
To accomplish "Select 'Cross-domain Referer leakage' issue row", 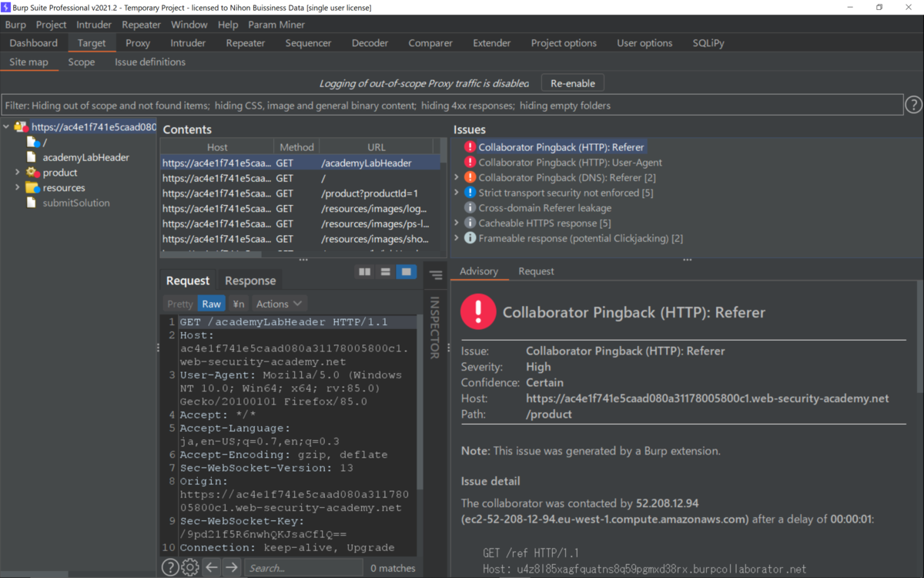I will [x=545, y=208].
